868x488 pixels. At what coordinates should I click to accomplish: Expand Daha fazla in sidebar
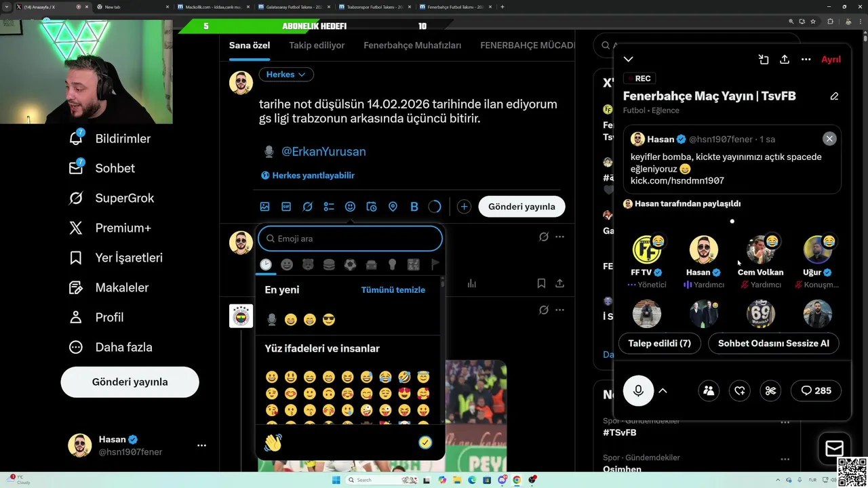(x=111, y=347)
